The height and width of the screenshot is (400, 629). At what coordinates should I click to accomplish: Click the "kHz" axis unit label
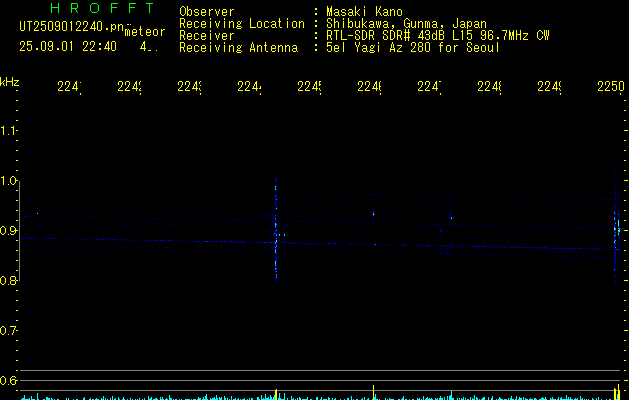point(10,82)
